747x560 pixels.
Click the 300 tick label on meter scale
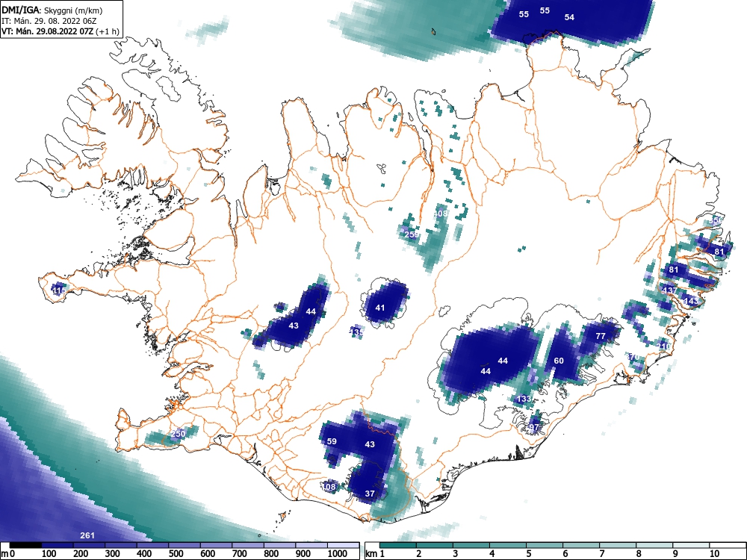click(x=113, y=554)
